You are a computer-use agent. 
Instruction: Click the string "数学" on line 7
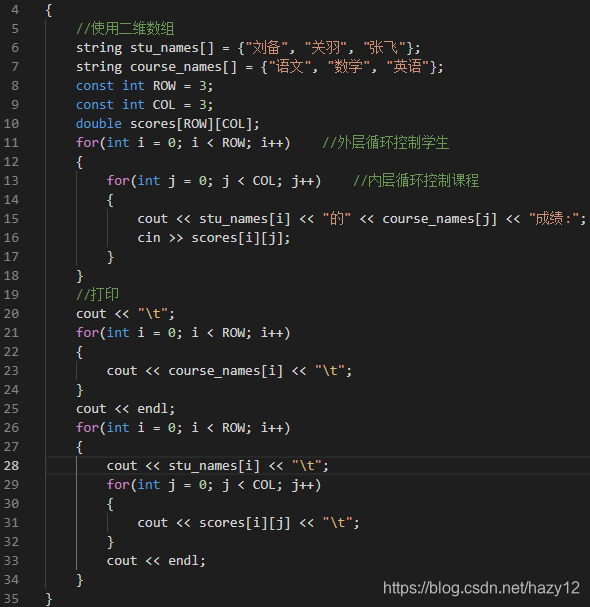348,67
